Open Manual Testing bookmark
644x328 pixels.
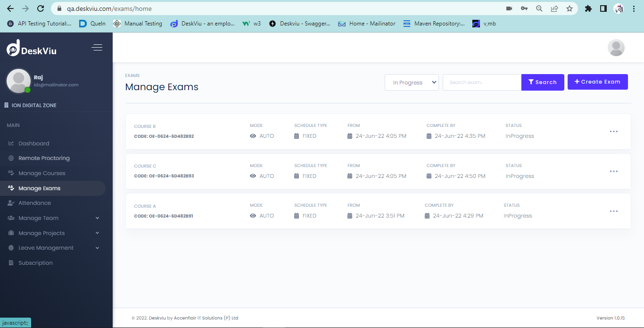click(139, 24)
